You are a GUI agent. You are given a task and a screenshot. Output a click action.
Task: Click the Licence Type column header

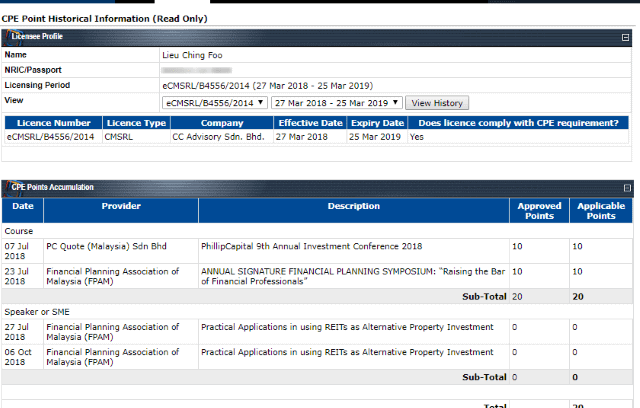point(136,123)
